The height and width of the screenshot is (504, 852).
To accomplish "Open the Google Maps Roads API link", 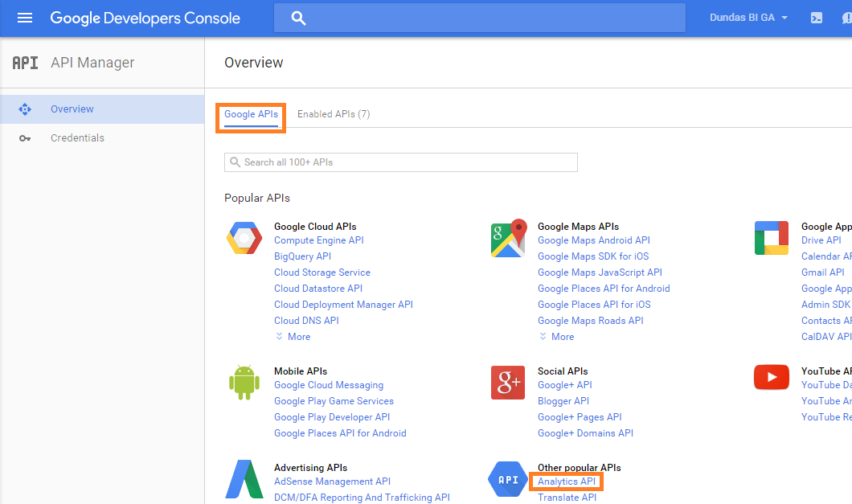I will [x=591, y=320].
